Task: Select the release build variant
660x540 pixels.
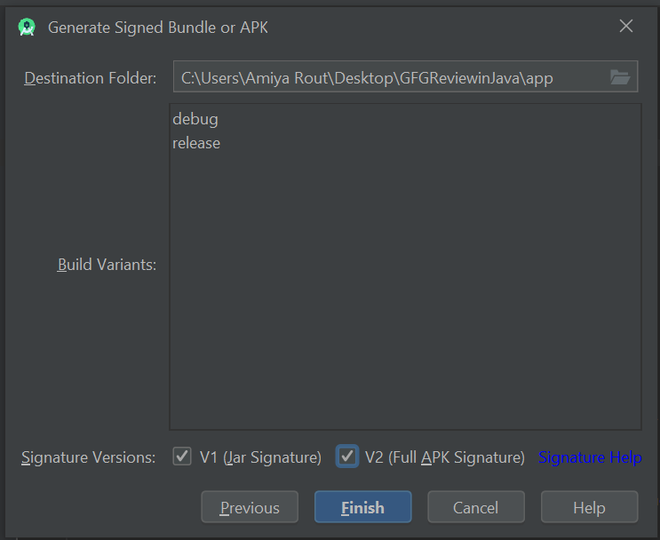Action: pos(196,143)
